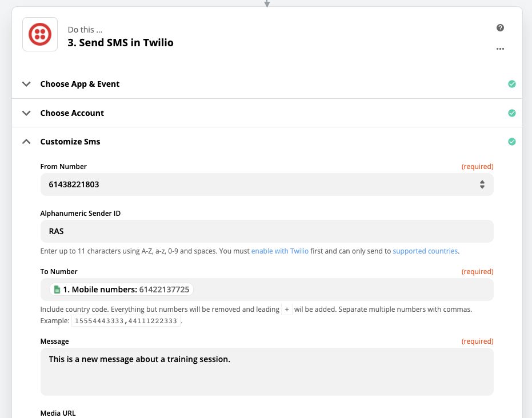Screen dimensions: 532x418
Task: Click the To Number label
Action: pyautogui.click(x=59, y=272)
